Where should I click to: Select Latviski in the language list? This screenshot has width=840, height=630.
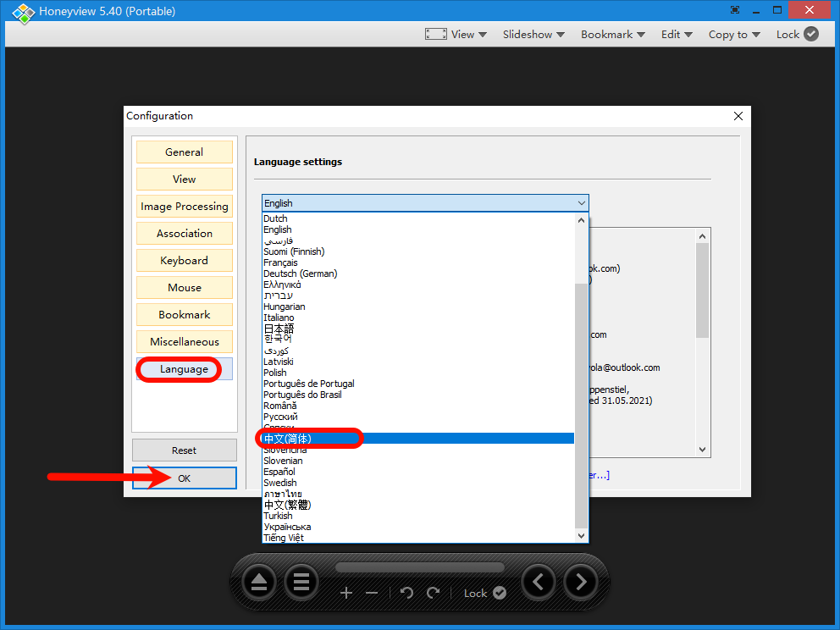[417, 362]
